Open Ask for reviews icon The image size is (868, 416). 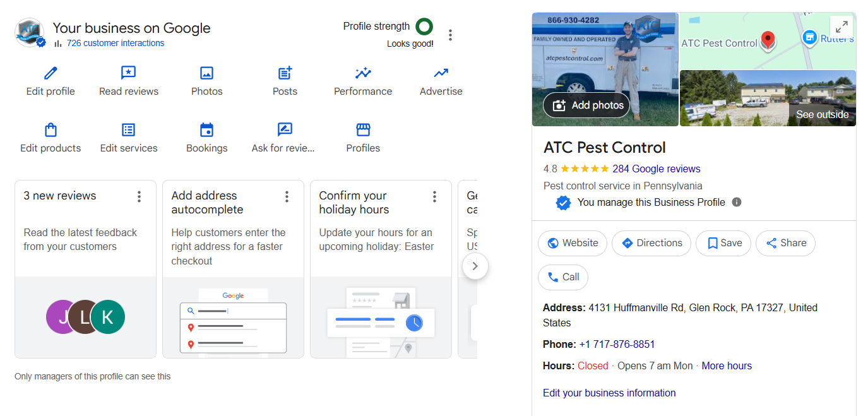(x=285, y=130)
